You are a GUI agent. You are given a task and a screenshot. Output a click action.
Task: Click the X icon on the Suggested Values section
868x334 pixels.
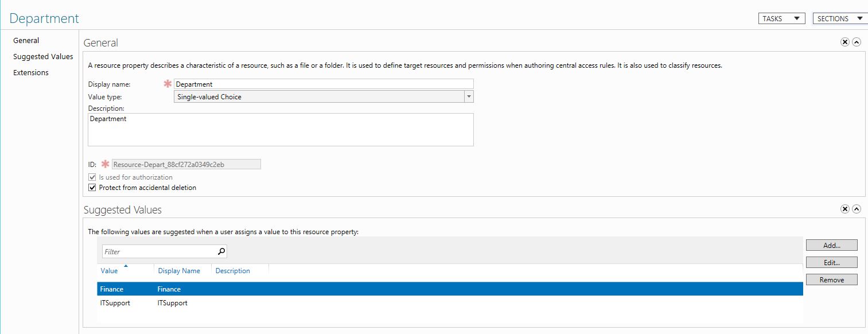844,208
